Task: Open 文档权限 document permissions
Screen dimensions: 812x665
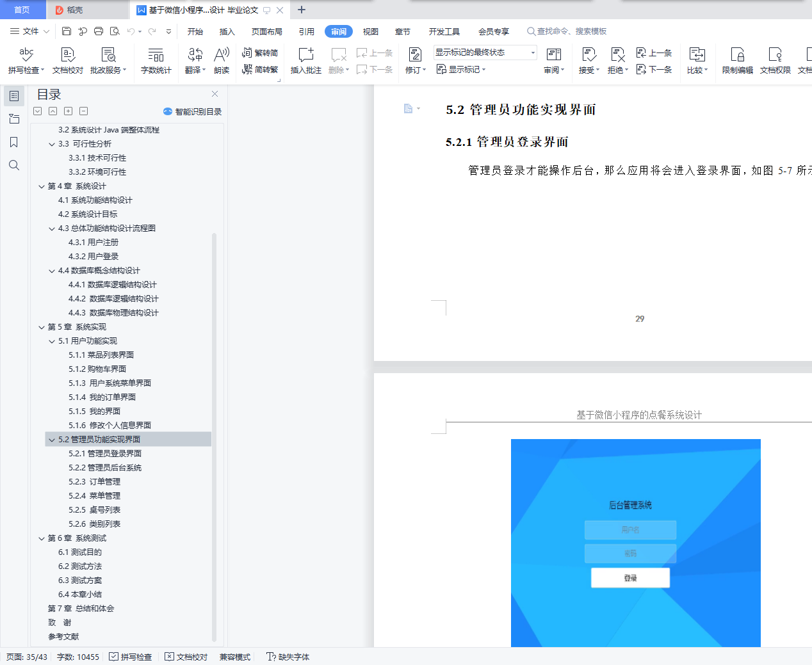Action: [x=775, y=60]
